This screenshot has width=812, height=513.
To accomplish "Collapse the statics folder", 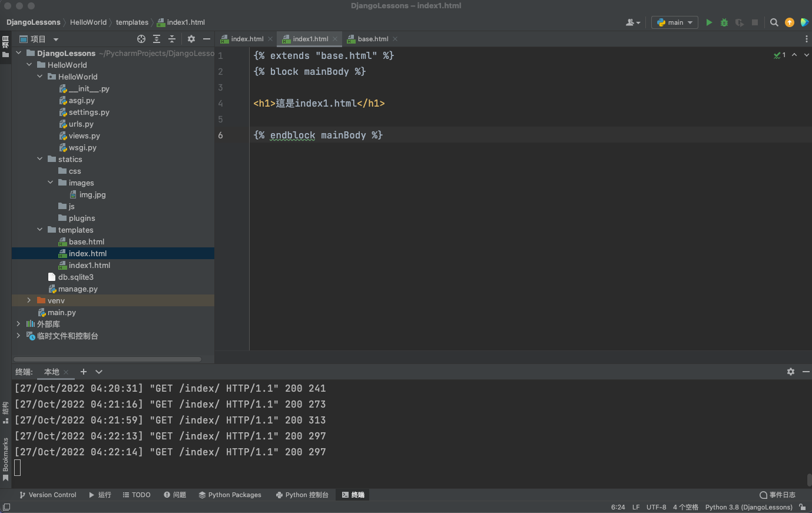I will (x=40, y=159).
